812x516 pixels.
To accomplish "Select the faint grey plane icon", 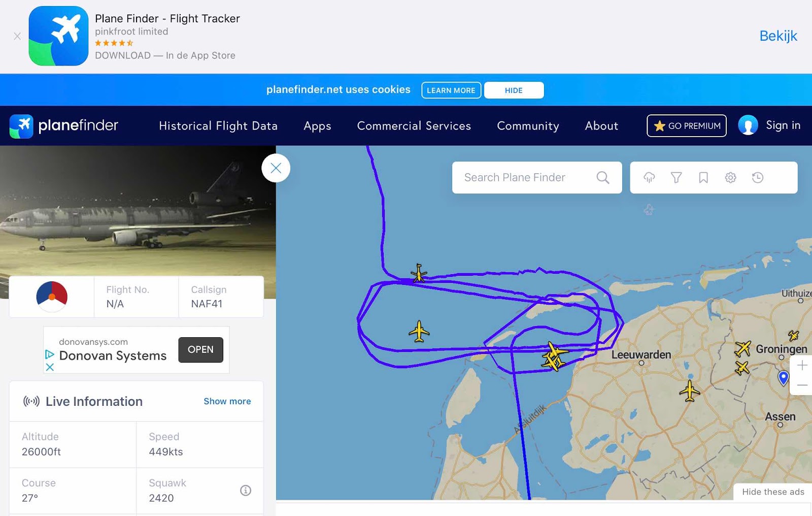I will pyautogui.click(x=649, y=209).
